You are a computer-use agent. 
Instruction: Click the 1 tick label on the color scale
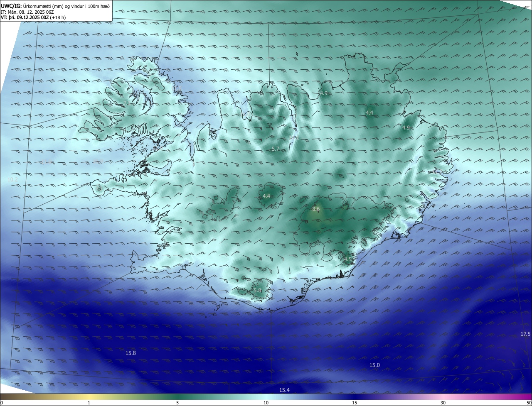pyautogui.click(x=89, y=403)
